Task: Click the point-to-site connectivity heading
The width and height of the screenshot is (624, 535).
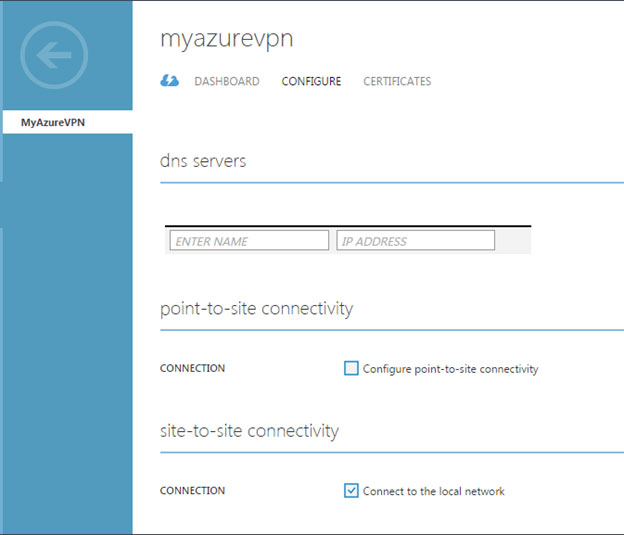Action: pos(256,309)
